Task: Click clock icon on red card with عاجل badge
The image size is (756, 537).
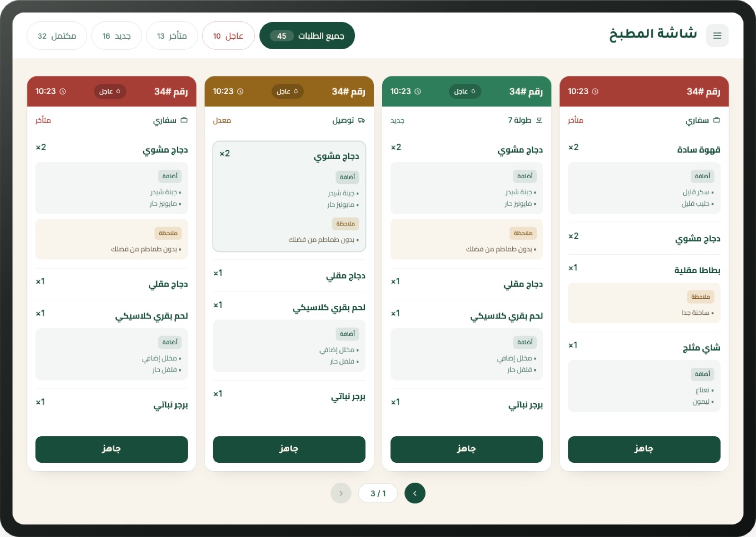Action: 63,91
